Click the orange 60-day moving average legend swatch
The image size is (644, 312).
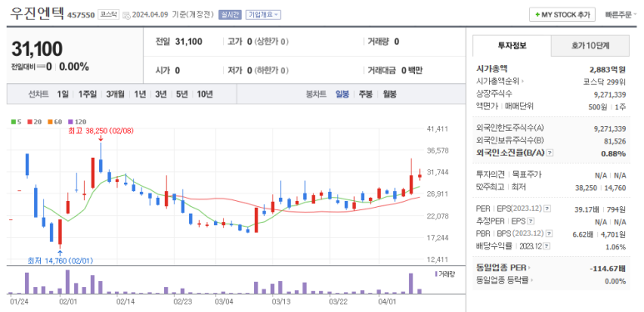pyautogui.click(x=49, y=122)
